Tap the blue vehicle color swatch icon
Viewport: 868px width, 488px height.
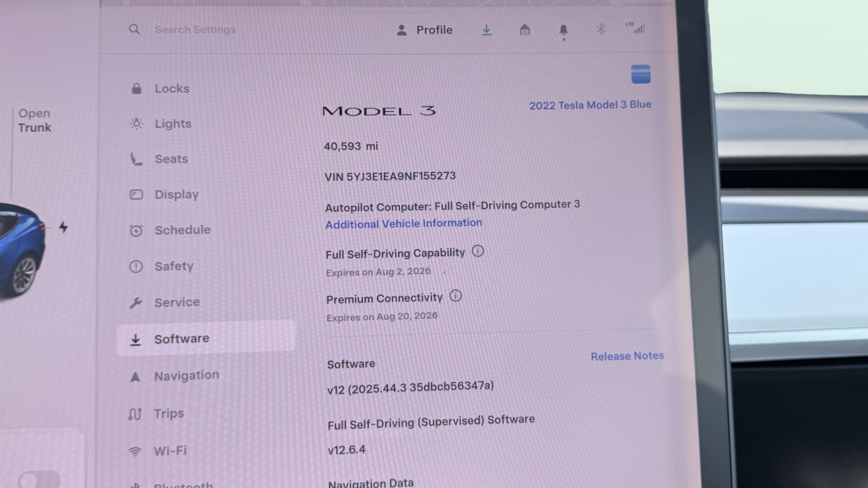click(641, 74)
